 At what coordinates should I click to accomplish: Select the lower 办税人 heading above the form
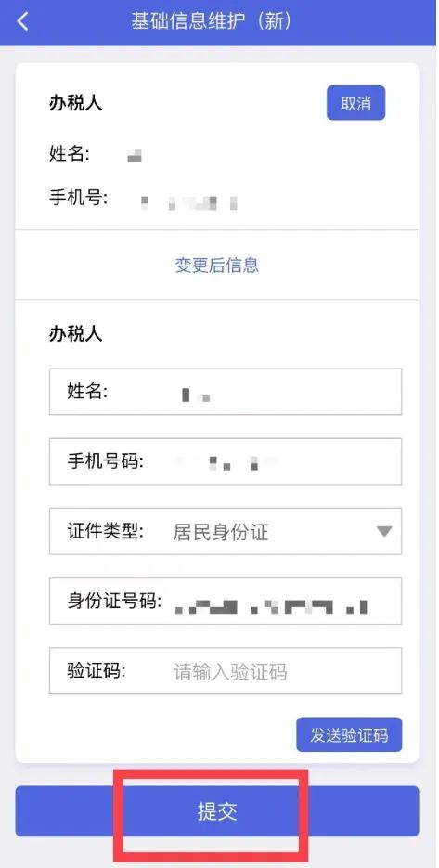pyautogui.click(x=76, y=334)
